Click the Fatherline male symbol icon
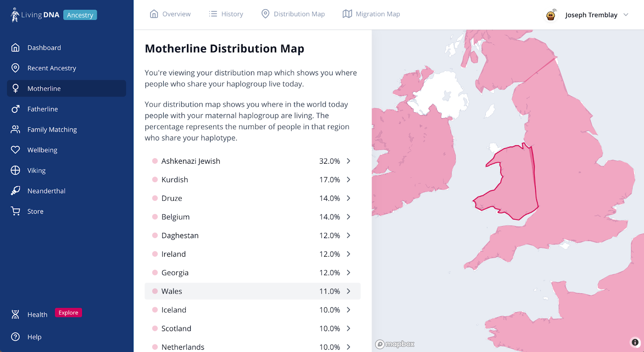Screen dimensions: 644x352 15,109
